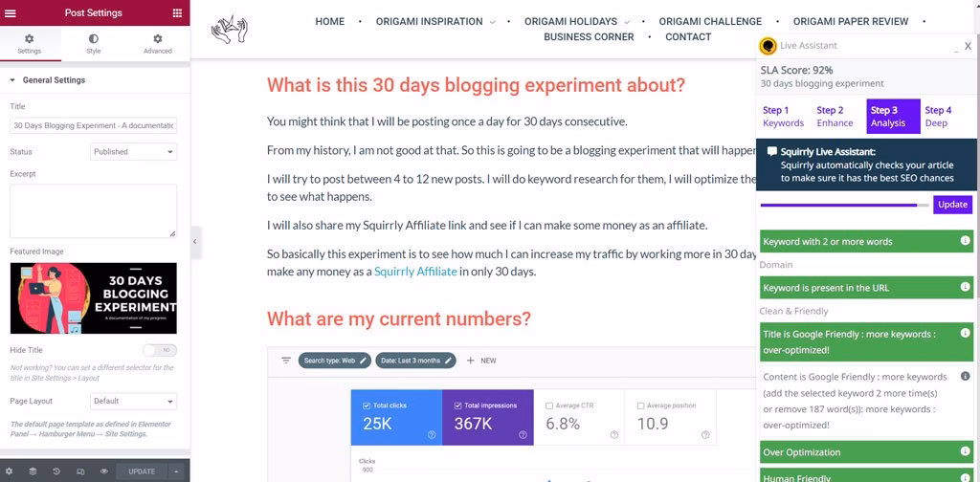980x482 pixels.
Task: Switch to the Style tab
Action: pos(94,44)
